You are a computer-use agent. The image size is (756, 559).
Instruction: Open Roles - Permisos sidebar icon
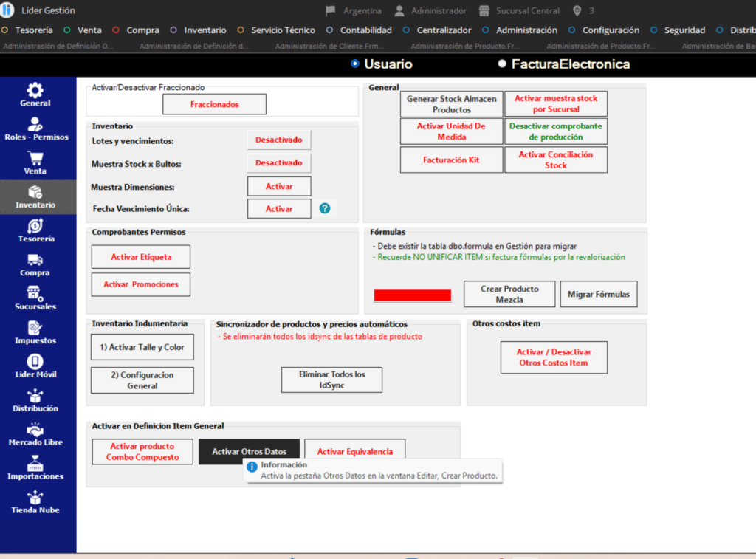35,125
